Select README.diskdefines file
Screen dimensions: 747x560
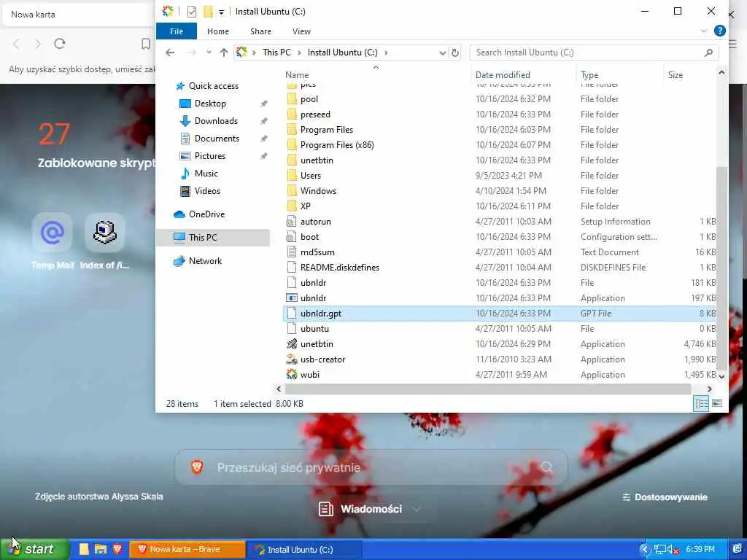point(340,268)
